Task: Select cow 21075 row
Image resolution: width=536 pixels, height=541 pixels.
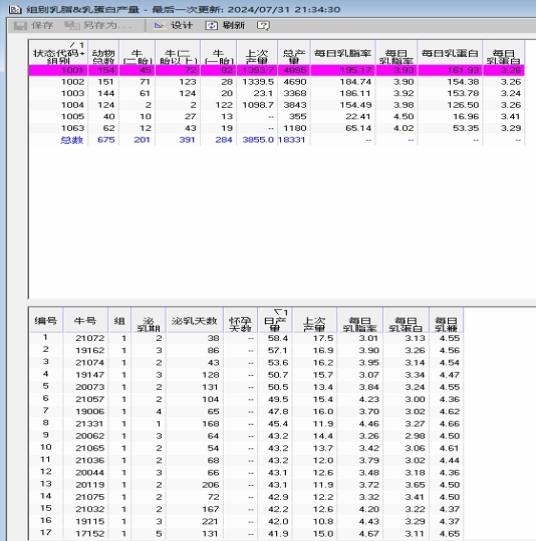Action: click(246, 497)
